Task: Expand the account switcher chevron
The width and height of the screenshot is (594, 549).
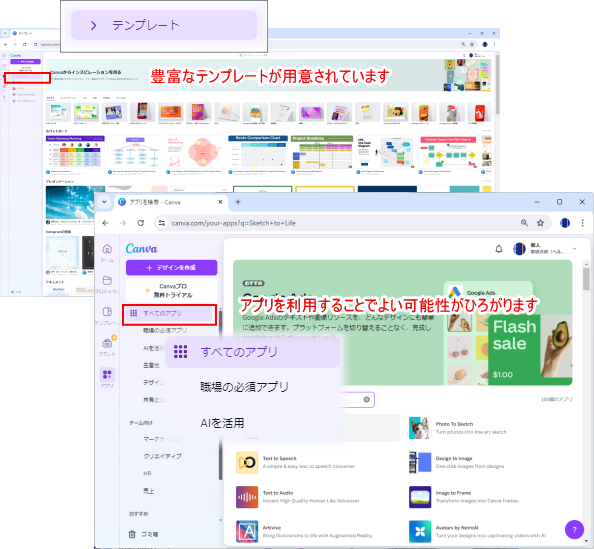Action: (574, 249)
